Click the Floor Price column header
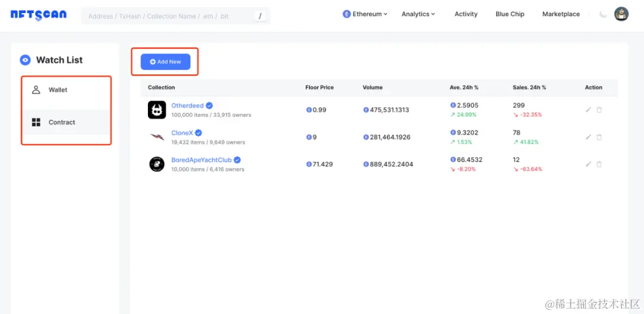The width and height of the screenshot is (644, 314). click(x=320, y=88)
